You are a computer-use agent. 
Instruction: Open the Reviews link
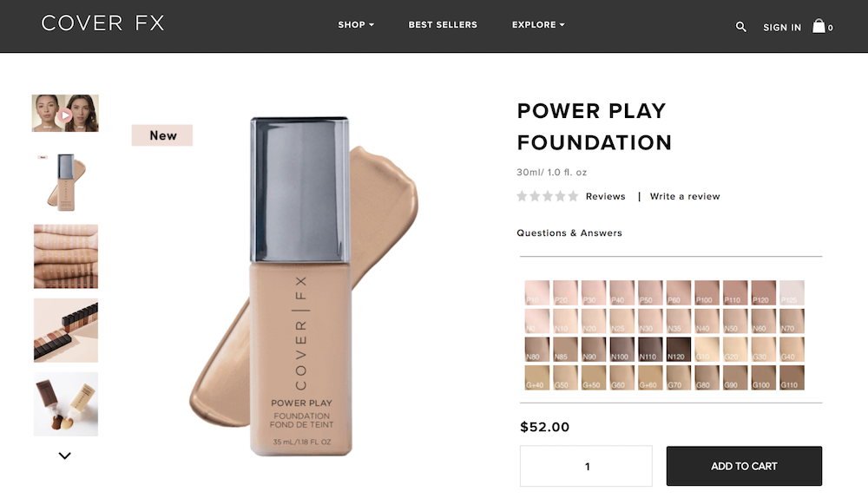(606, 196)
